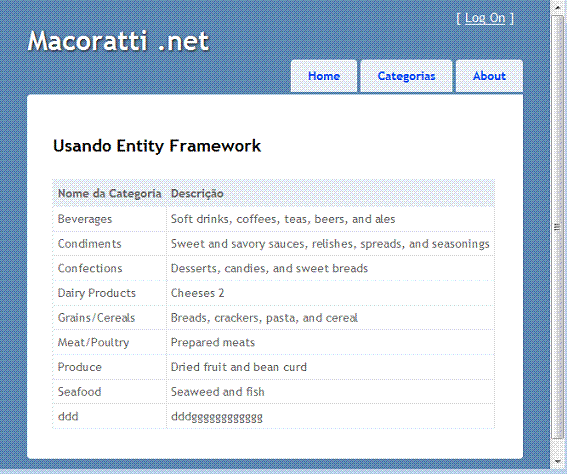
Task: Select the Grains/Cereals cell
Action: [x=109, y=318]
